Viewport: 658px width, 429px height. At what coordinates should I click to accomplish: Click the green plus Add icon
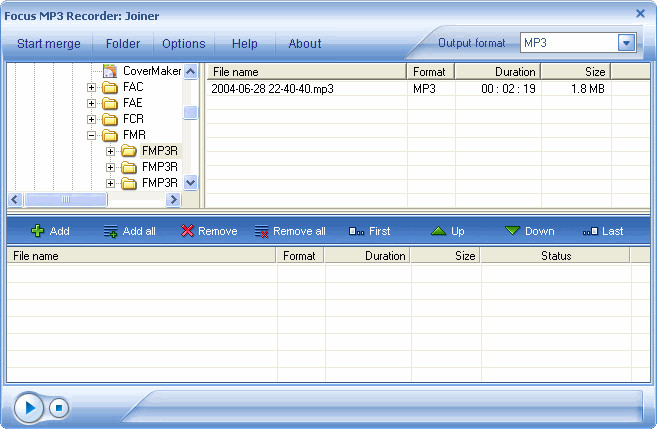point(37,231)
